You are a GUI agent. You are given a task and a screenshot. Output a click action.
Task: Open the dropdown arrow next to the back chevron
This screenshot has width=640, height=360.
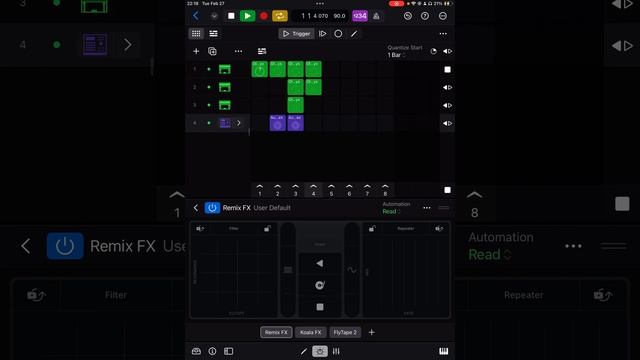[214, 16]
